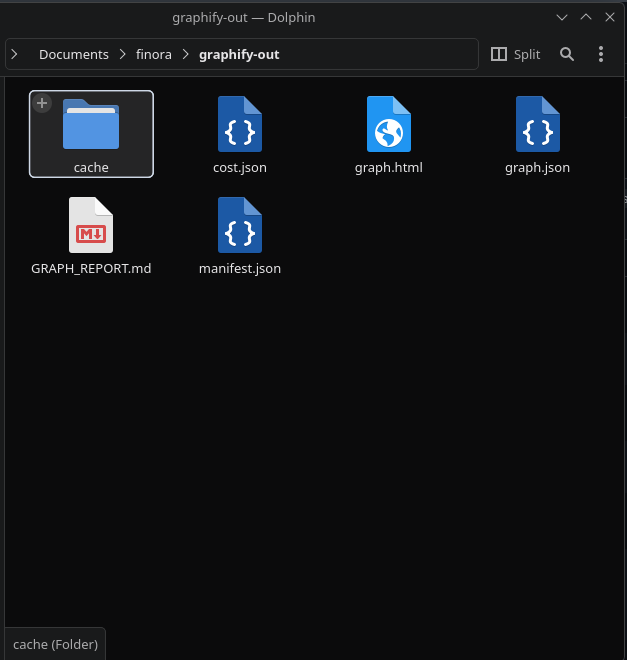Image resolution: width=627 pixels, height=660 pixels.
Task: Click the graph.html file name label
Action: 389,168
